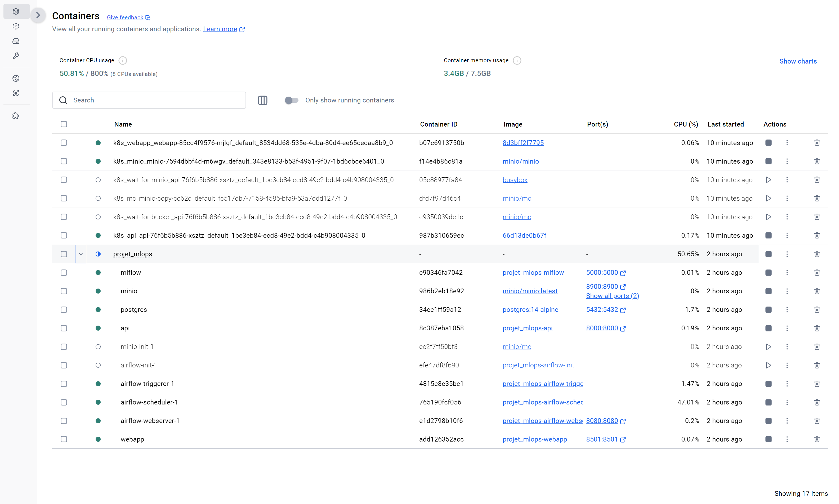Check the select-all containers checkbox
The width and height of the screenshot is (839, 504).
64,124
